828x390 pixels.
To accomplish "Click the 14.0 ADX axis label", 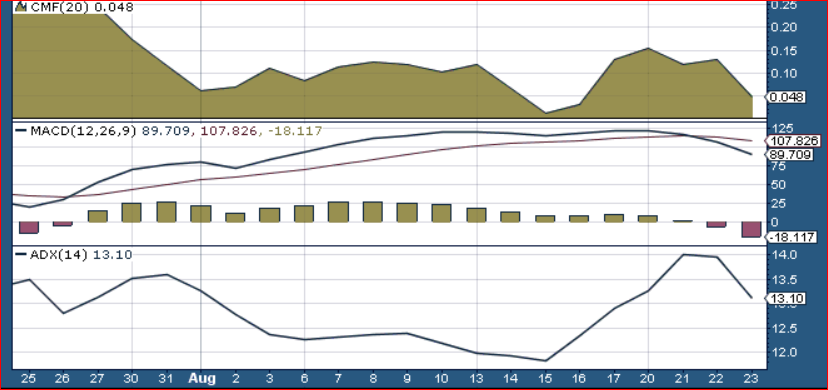I will (x=783, y=255).
